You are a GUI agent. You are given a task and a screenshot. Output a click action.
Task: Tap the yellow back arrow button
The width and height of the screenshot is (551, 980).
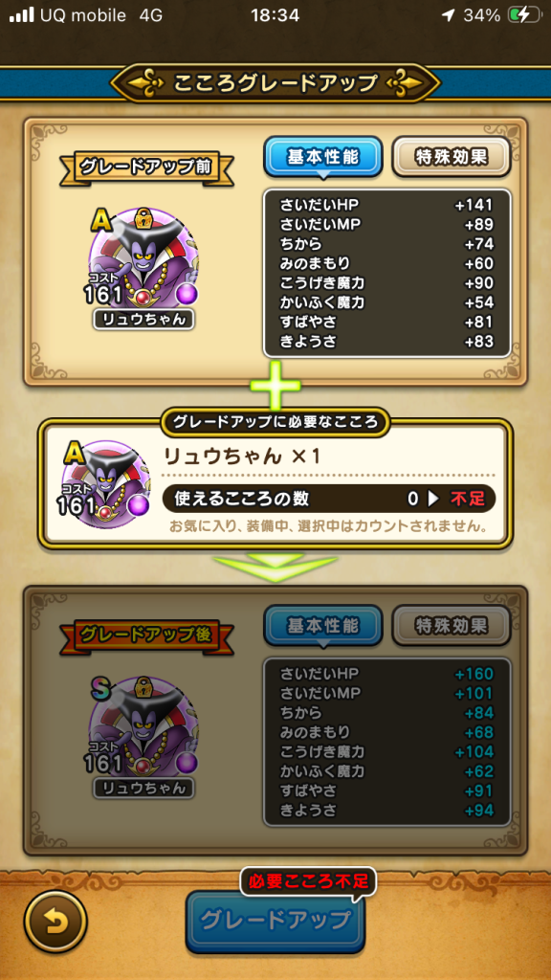coord(55,922)
